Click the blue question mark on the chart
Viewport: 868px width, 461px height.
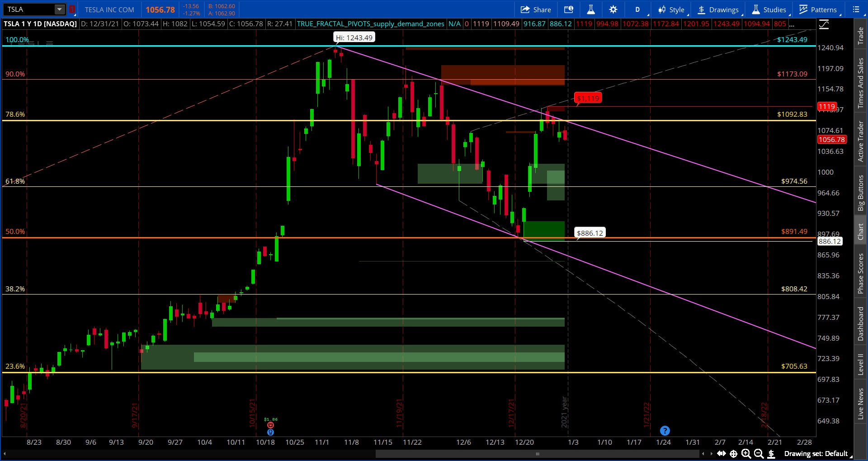point(665,431)
